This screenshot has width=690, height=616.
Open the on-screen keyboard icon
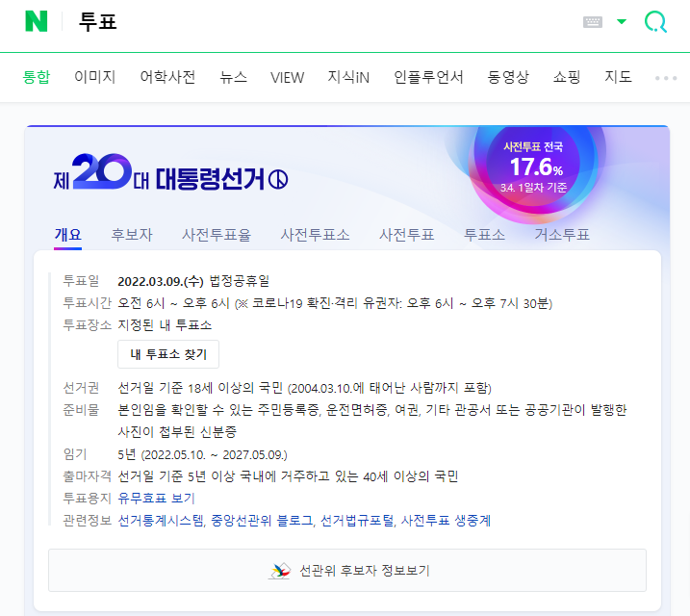click(592, 21)
